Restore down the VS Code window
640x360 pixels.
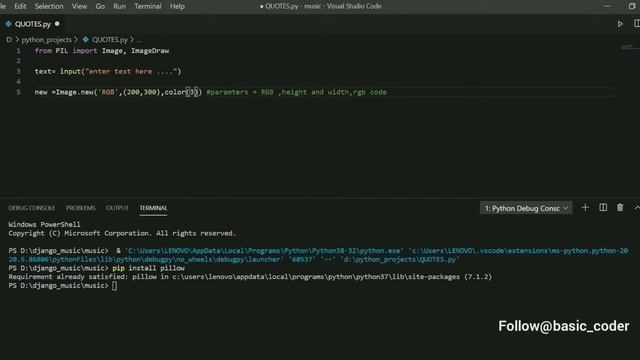(632, 6)
